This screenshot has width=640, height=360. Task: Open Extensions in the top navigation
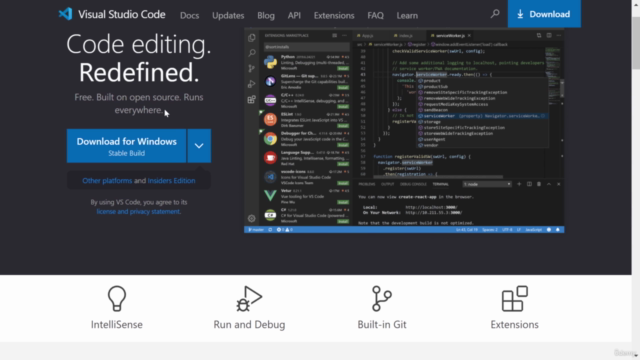pyautogui.click(x=334, y=16)
